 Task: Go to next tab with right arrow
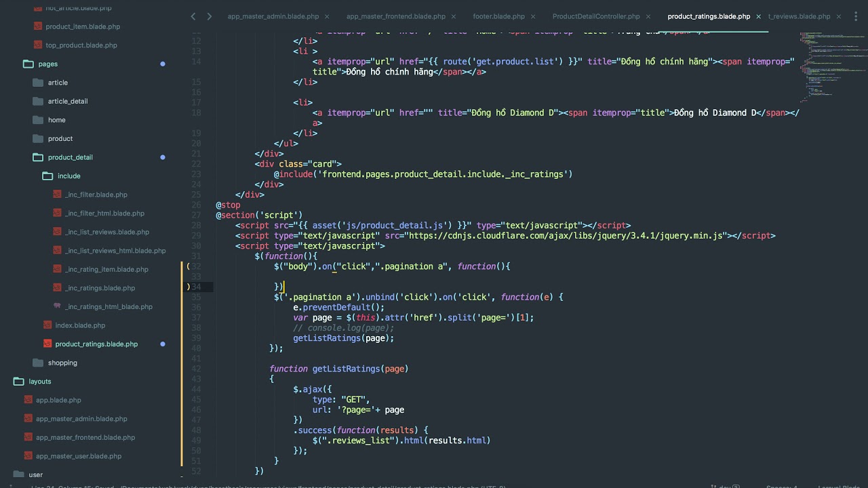[209, 16]
